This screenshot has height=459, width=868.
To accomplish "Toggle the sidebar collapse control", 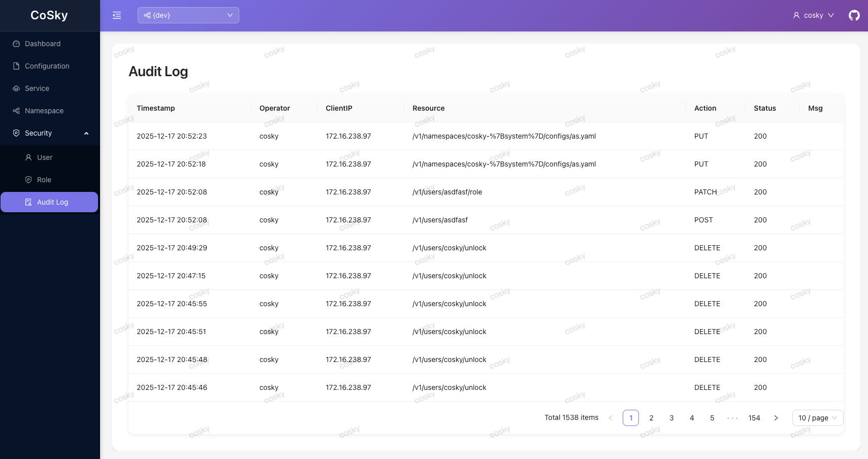I will [x=117, y=15].
